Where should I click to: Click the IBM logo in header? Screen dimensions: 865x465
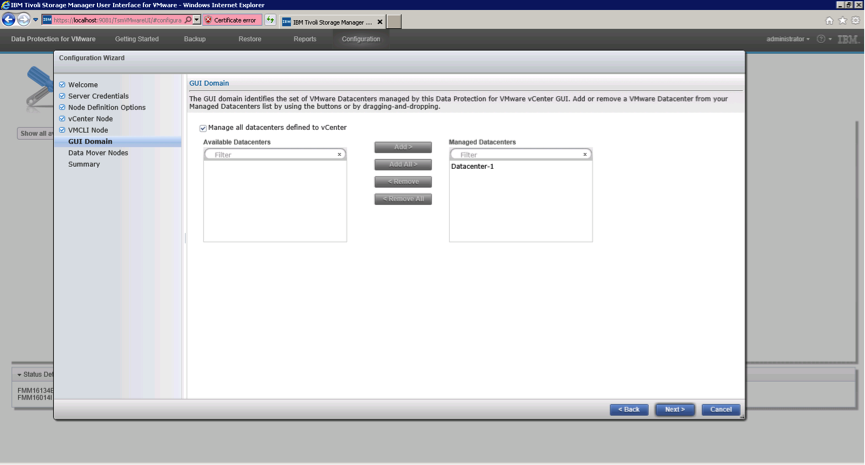(848, 39)
